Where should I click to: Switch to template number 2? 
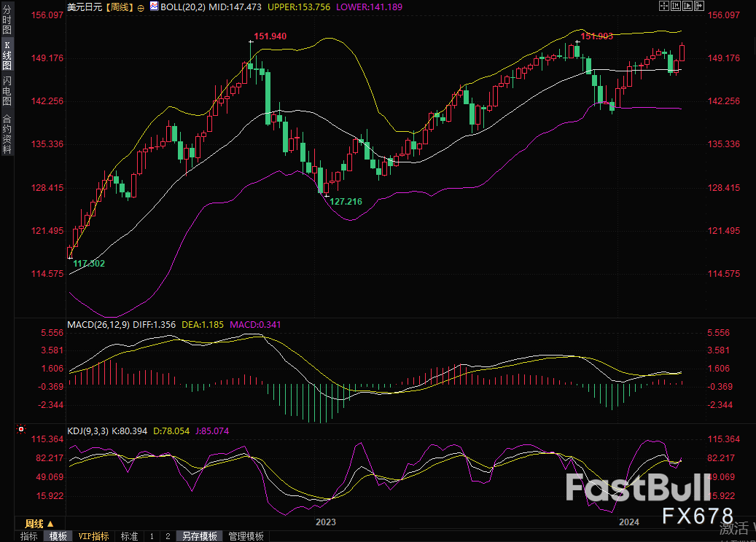[168, 536]
